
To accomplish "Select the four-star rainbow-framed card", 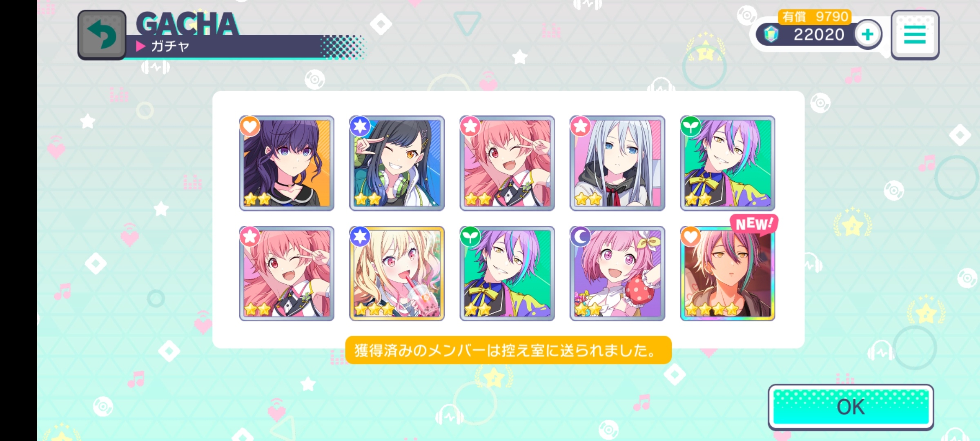I will 727,274.
